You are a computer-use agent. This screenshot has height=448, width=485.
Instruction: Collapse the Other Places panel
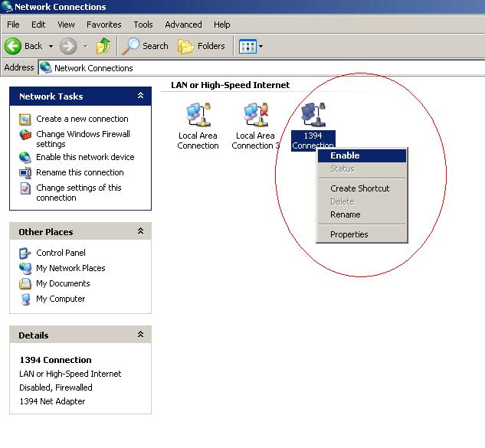click(140, 231)
